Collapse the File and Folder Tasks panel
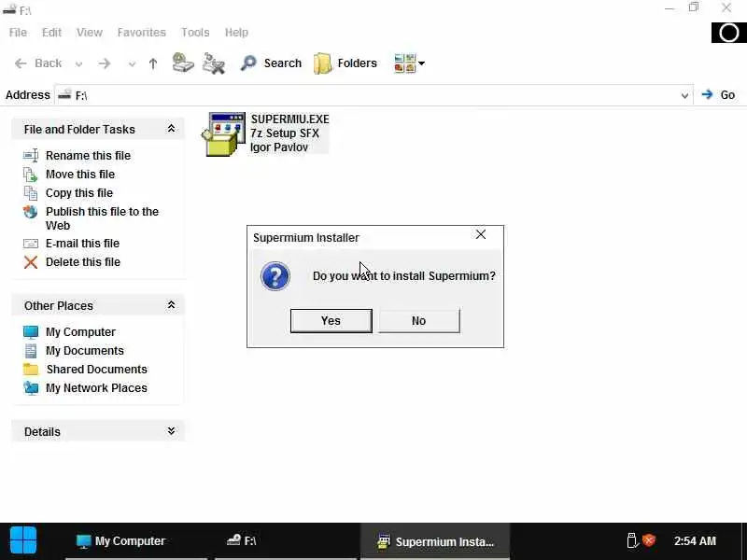 (171, 129)
